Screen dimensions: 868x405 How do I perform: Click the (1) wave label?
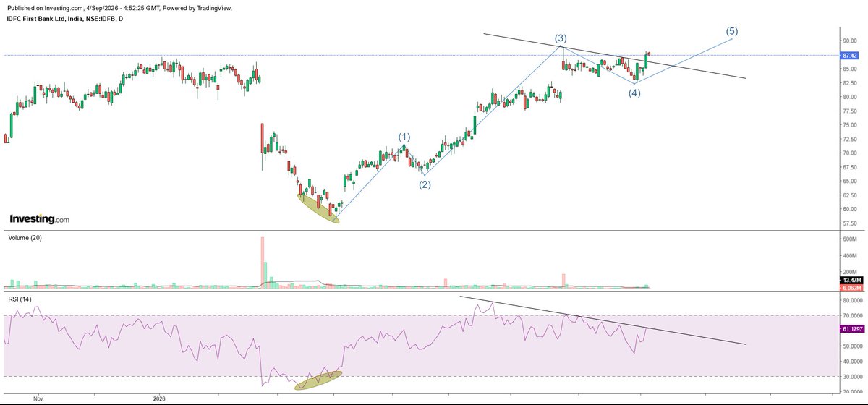click(404, 137)
